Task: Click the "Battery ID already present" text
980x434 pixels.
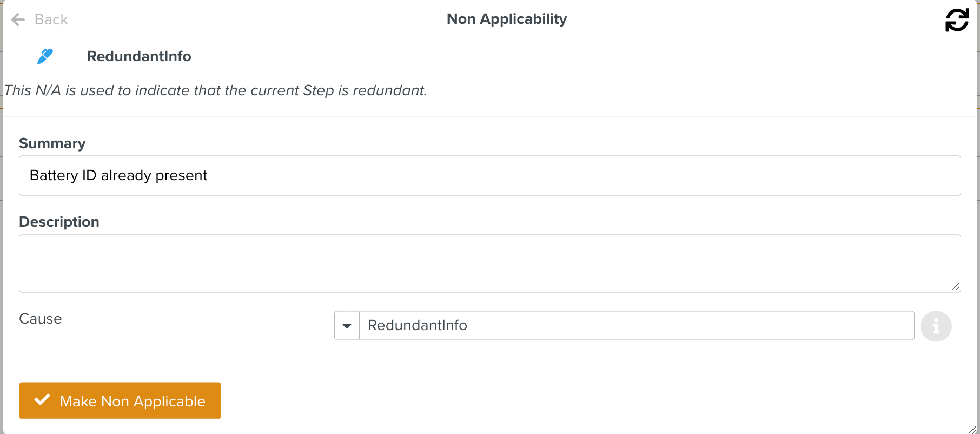Action: (x=118, y=176)
